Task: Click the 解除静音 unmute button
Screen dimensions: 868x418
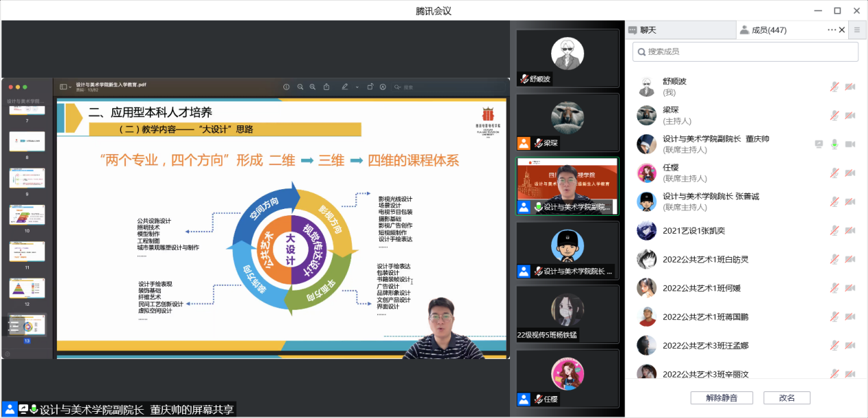Action: click(722, 398)
